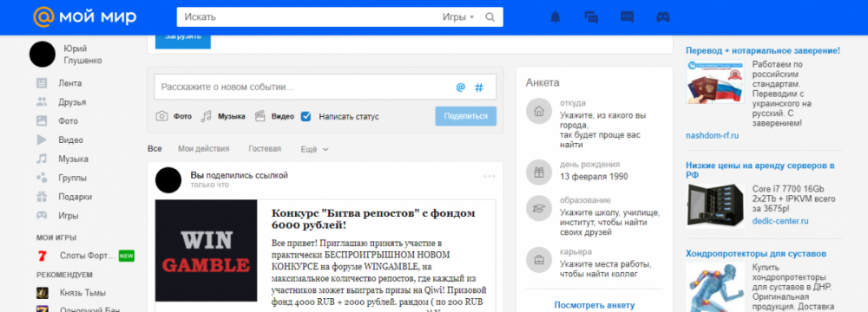868x312 pixels.
Task: Click the home icon next to откуда
Action: coord(539,111)
